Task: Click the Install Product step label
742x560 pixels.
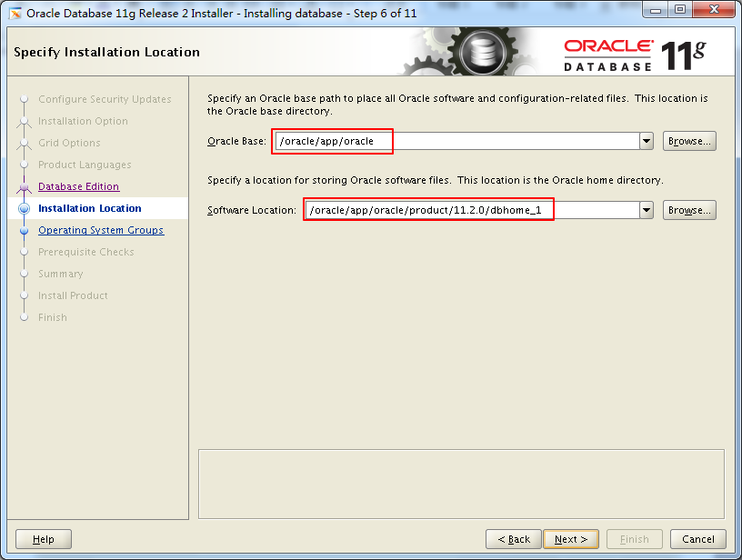Action: [x=73, y=295]
